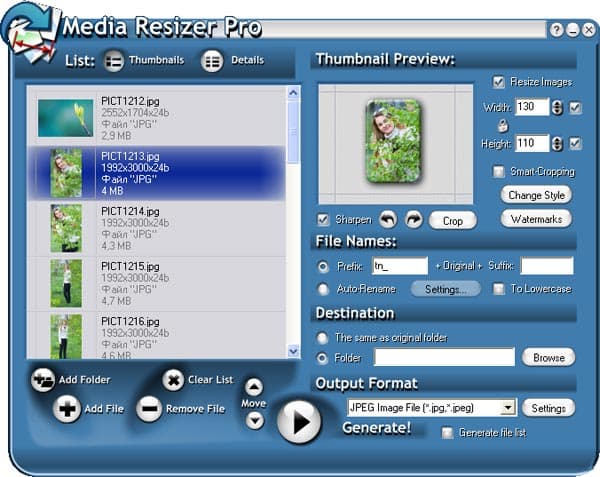
Task: Click the Remove File label
Action: [x=195, y=409]
